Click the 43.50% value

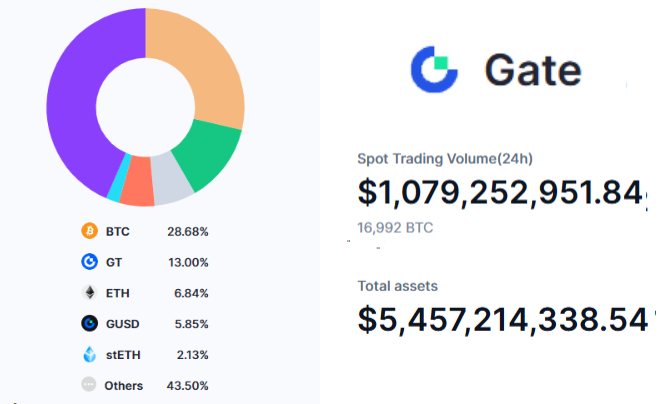[187, 385]
